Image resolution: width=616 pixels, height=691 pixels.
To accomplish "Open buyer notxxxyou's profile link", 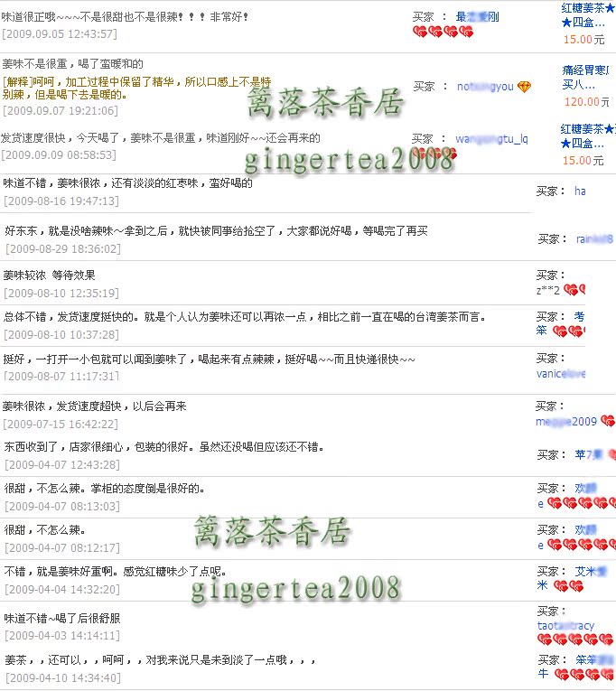I will 485,87.
